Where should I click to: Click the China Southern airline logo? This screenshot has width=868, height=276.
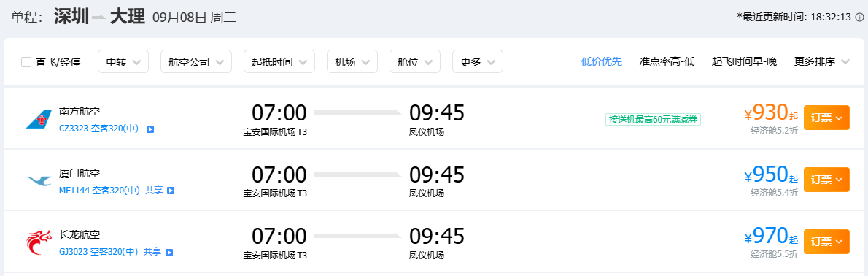point(39,119)
